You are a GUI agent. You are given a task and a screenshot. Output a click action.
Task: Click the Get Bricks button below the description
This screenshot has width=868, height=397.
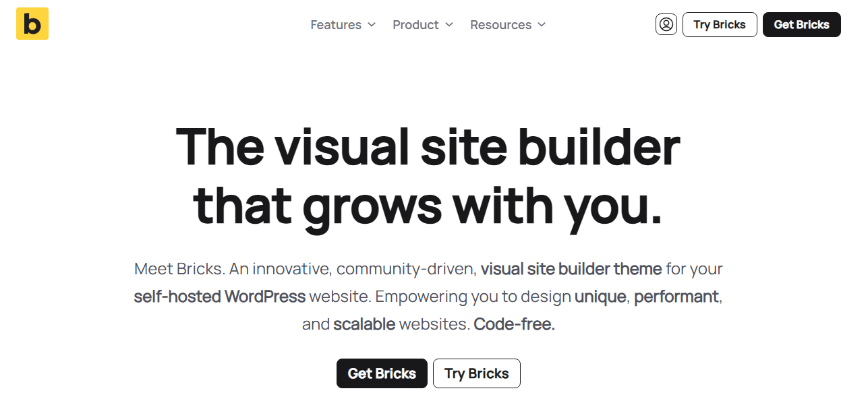coord(382,373)
